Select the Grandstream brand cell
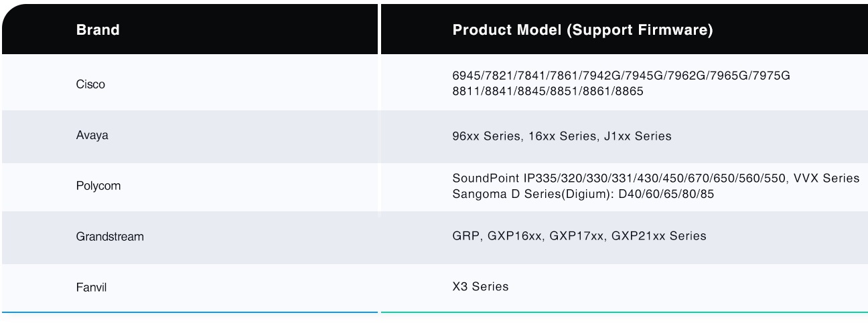This screenshot has height=323, width=868. (110, 237)
